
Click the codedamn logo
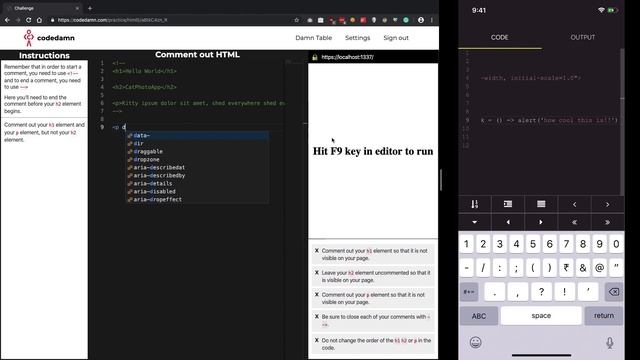pos(49,38)
